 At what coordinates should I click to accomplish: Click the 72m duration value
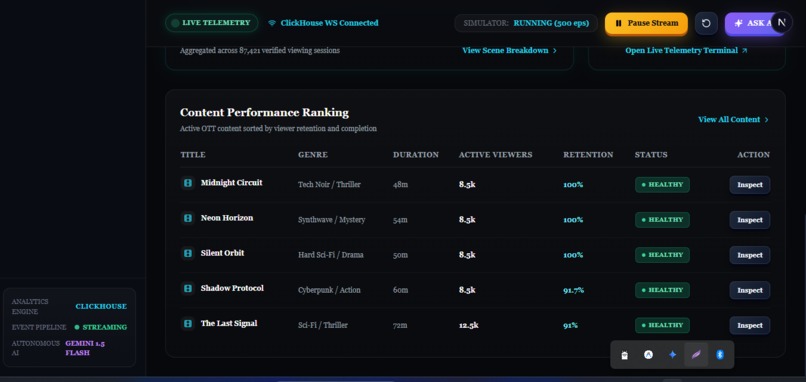click(400, 325)
